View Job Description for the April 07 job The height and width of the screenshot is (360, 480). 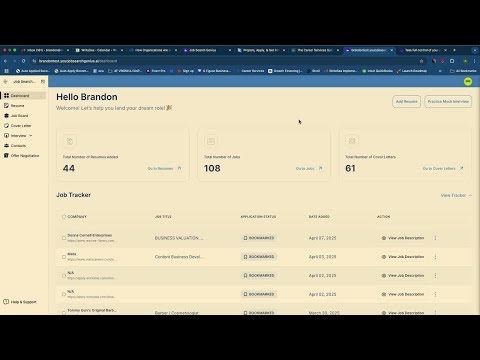[x=403, y=238]
